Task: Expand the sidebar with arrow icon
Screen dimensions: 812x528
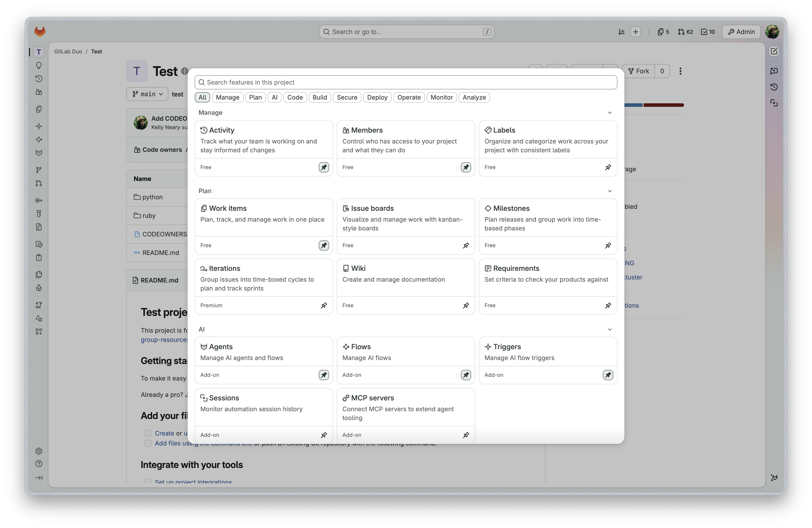Action: 39,477
